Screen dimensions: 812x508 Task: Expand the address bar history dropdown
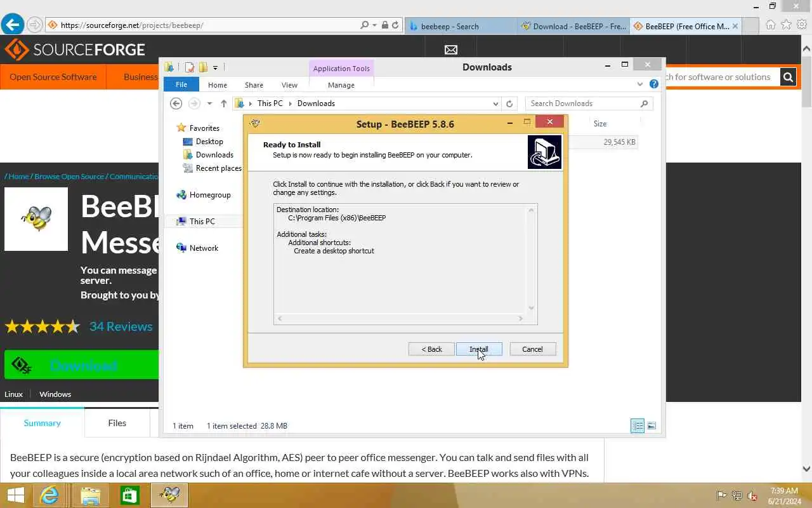pos(495,104)
